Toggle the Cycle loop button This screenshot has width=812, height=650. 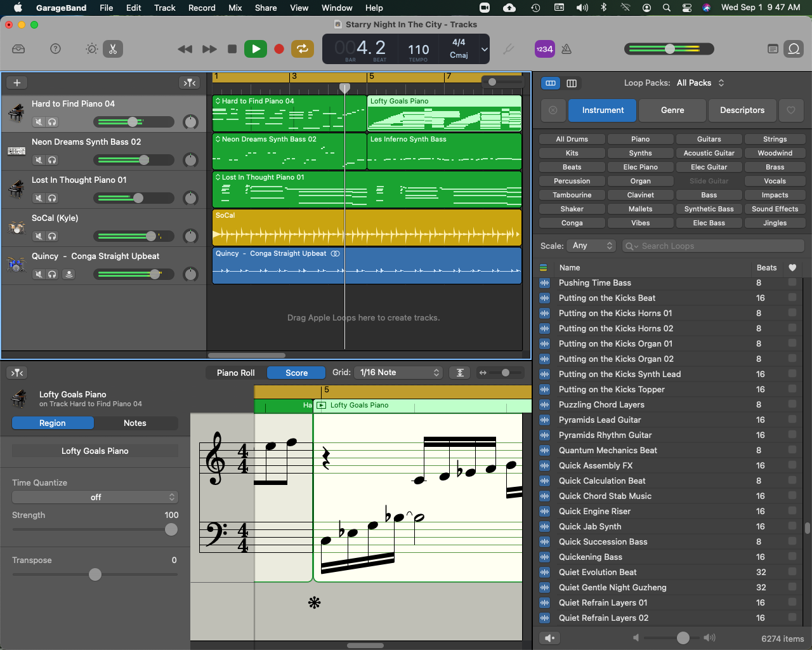point(303,49)
